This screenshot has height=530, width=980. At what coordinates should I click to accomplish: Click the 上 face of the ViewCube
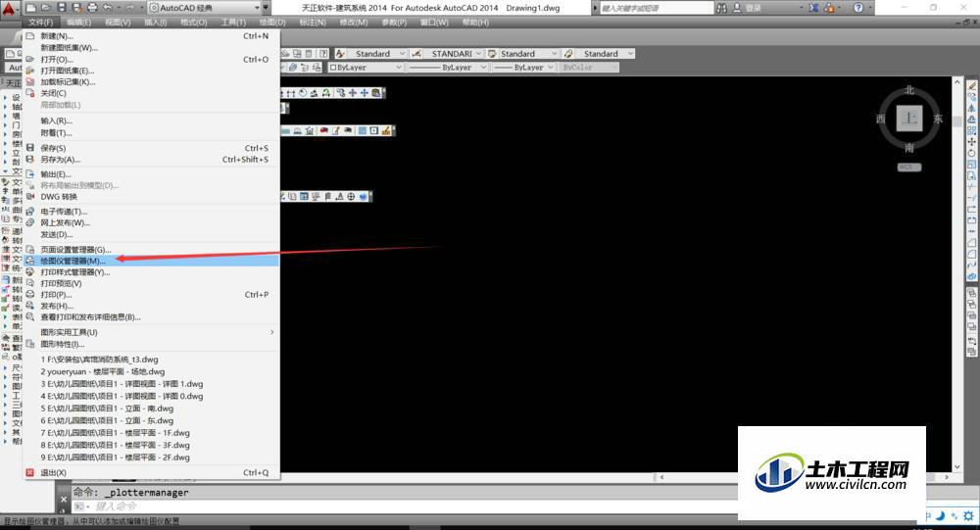click(x=909, y=119)
